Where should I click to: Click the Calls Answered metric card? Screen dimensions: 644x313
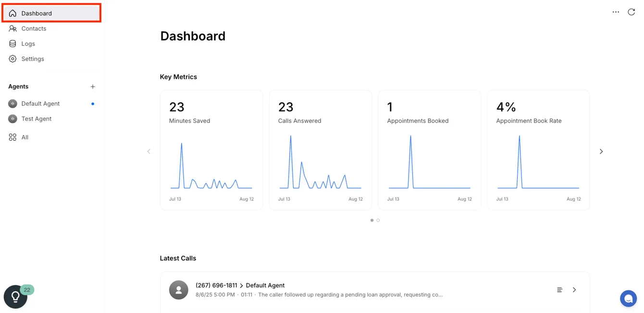(x=321, y=150)
